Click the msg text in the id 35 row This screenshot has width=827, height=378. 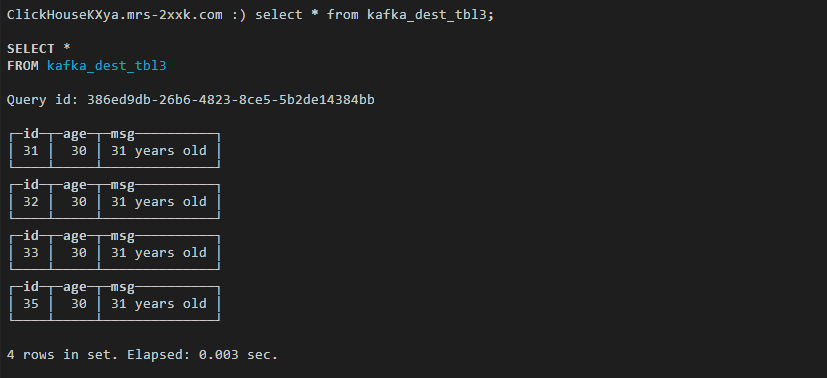[159, 304]
